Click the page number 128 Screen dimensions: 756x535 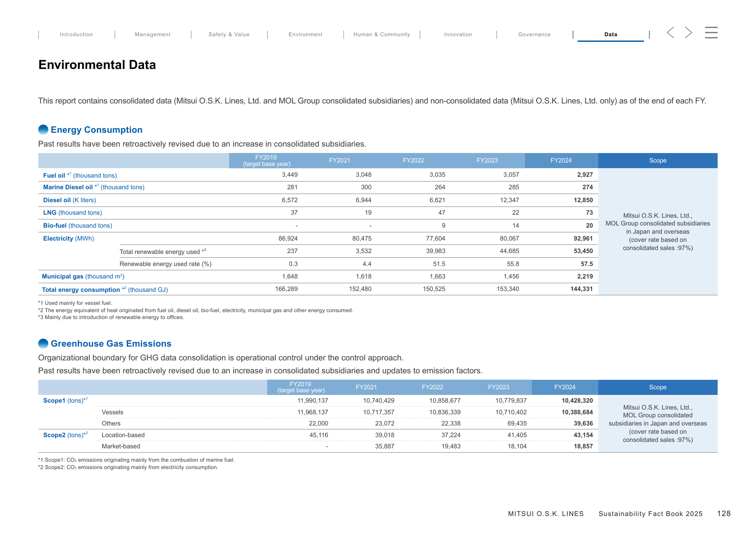pos(724,513)
